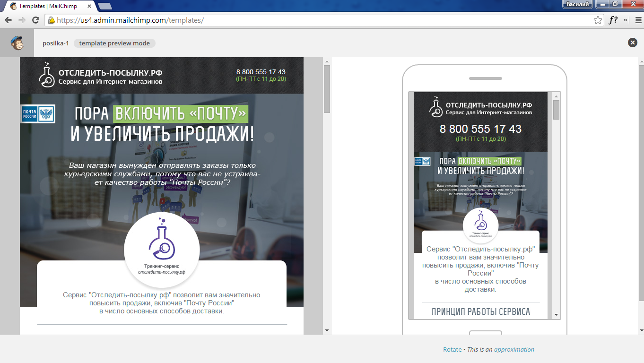Go back with browser back arrow
This screenshot has width=644, height=363.
(x=8, y=20)
